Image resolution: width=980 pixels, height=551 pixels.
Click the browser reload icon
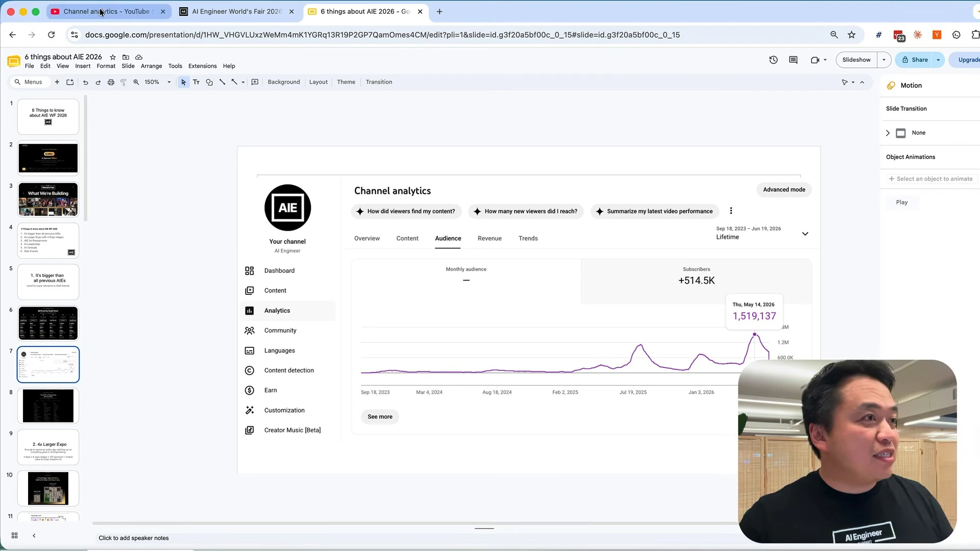51,35
